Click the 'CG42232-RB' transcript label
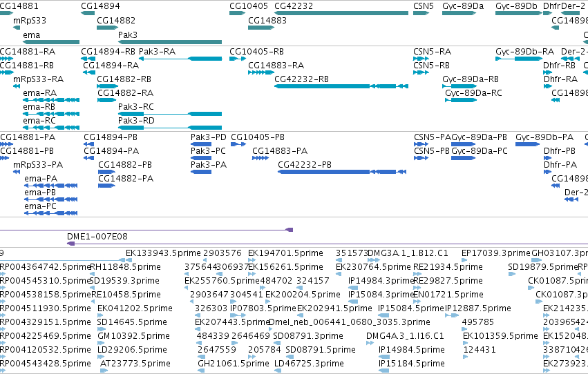 (301, 79)
